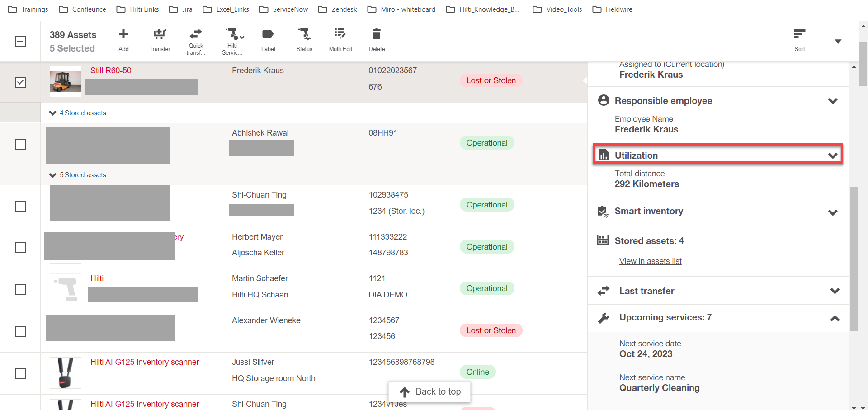Open the Zendesk bookmarks folder
This screenshot has width=868, height=410.
338,9
